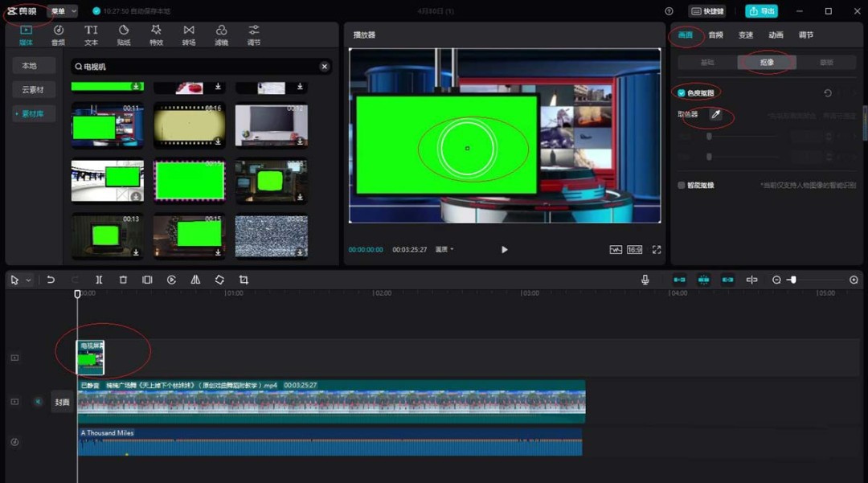The height and width of the screenshot is (483, 868).
Task: Switch to the 变速 speed tab
Action: tap(746, 35)
